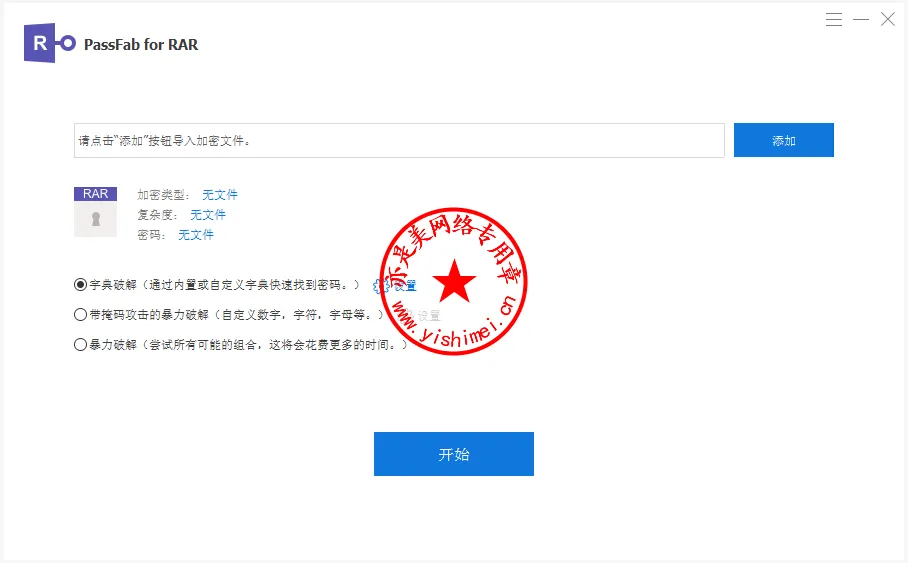
Task: Close the PassFab for RAR window
Action: tap(887, 19)
